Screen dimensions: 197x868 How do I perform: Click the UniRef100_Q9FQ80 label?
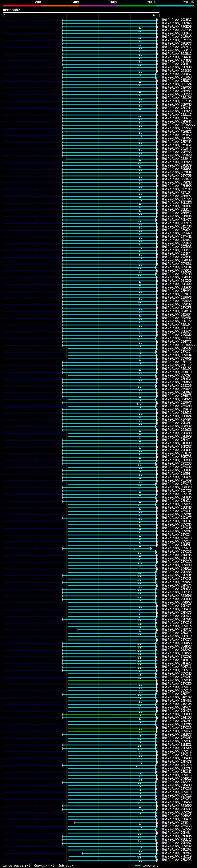(x=176, y=497)
